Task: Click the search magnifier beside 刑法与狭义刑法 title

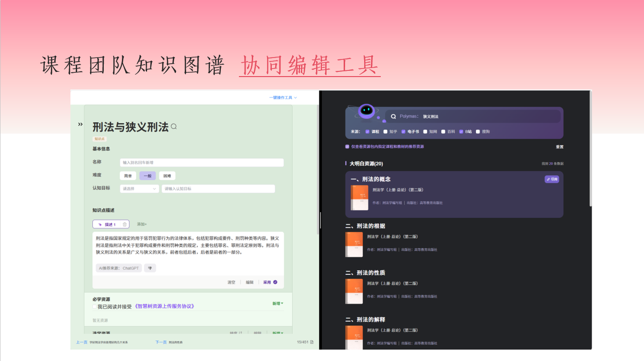Action: point(174,127)
